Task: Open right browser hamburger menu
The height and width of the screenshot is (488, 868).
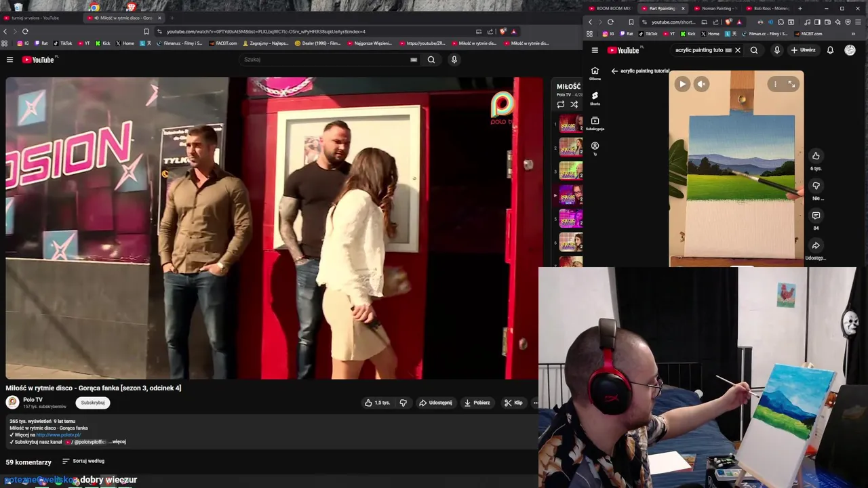Action: point(858,22)
